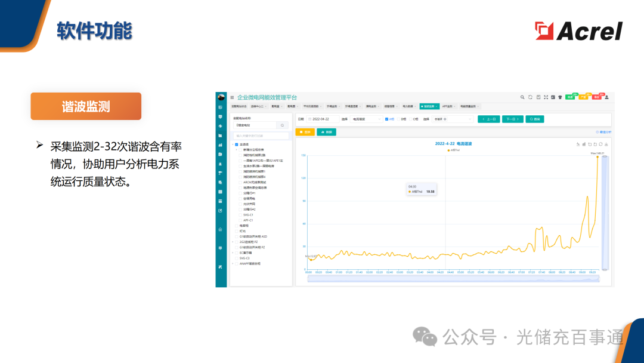Check the SVG-C1 tree checkbox
Screen dimensions: 644x363
240,215
